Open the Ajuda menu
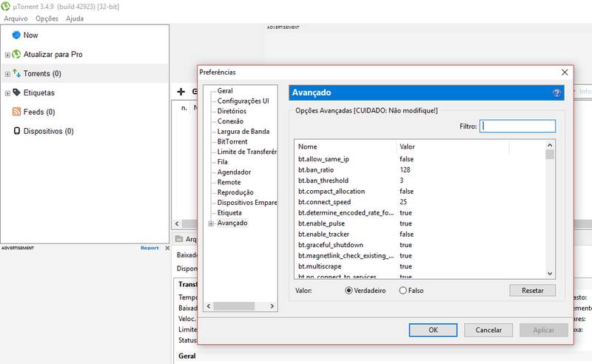This screenshot has height=364, width=592. coord(75,18)
